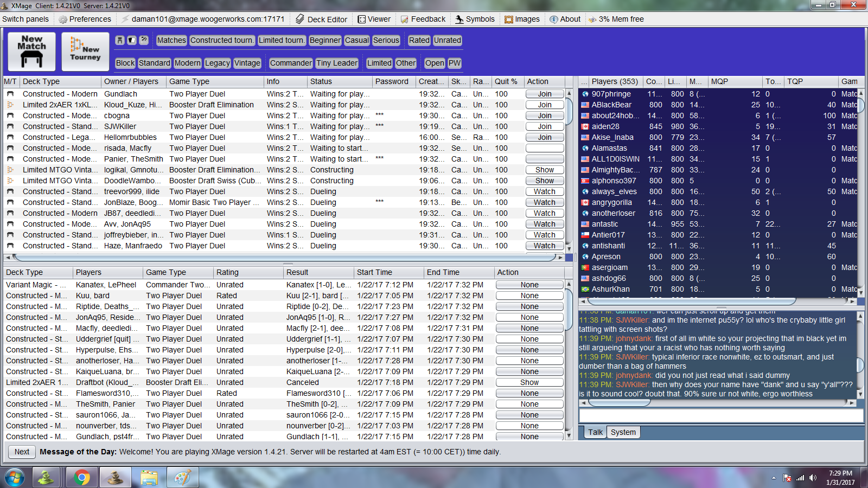The image size is (868, 488).
Task: Click the connection status daman101@xmage.woogerworks.com
Action: click(x=203, y=19)
